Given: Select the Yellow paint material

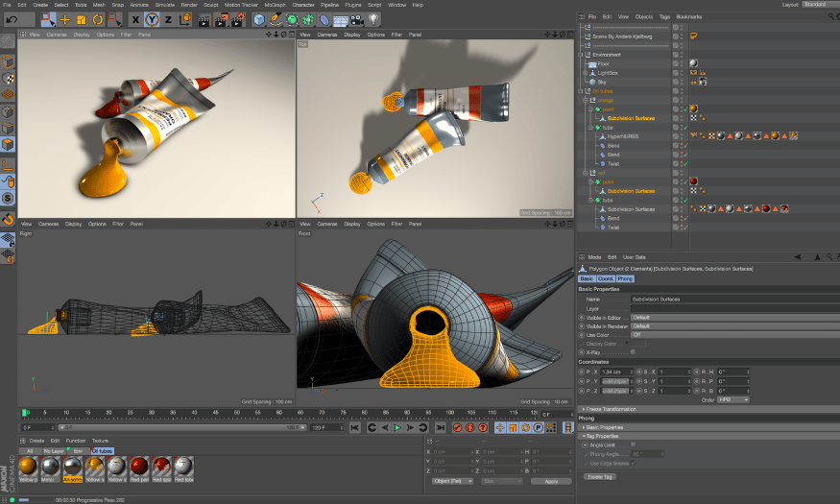Looking at the screenshot, I should click(x=29, y=469).
